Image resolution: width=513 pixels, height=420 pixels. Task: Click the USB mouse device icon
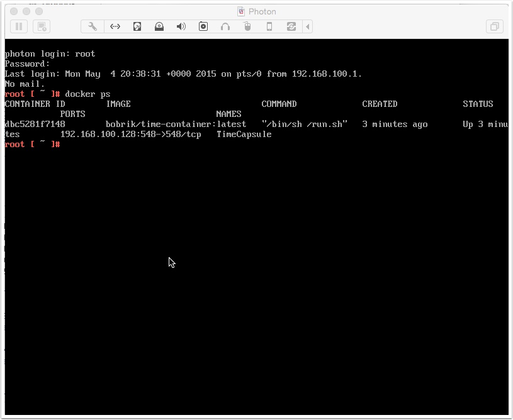247,26
